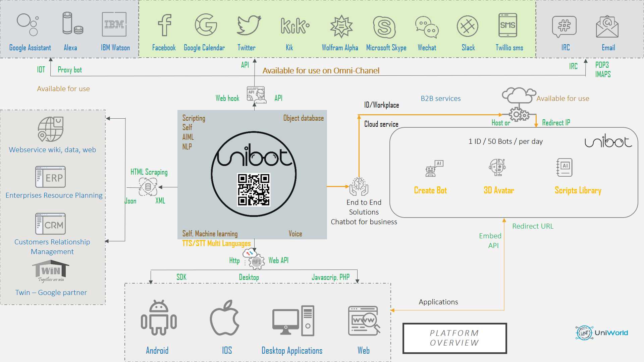Click Enterprises Resource Planning text

click(x=54, y=195)
